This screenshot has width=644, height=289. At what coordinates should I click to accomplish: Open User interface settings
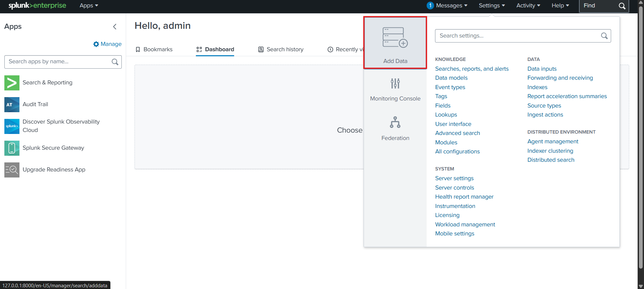[453, 124]
